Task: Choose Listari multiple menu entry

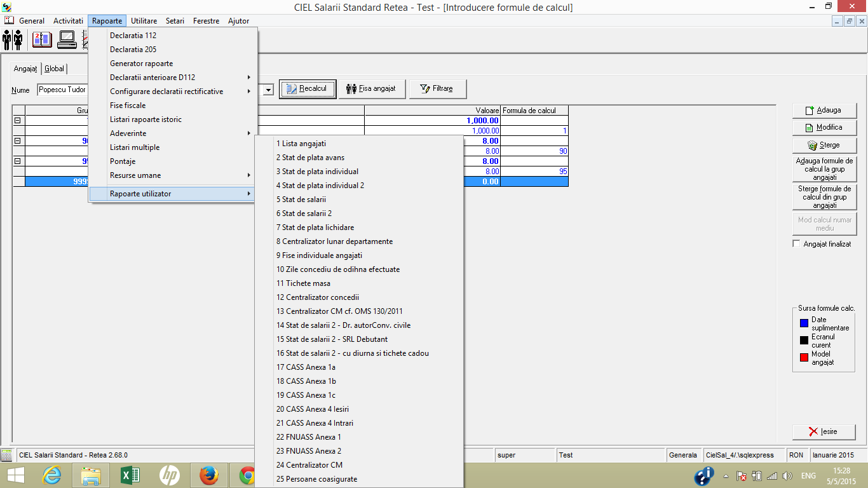Action: pos(173,147)
